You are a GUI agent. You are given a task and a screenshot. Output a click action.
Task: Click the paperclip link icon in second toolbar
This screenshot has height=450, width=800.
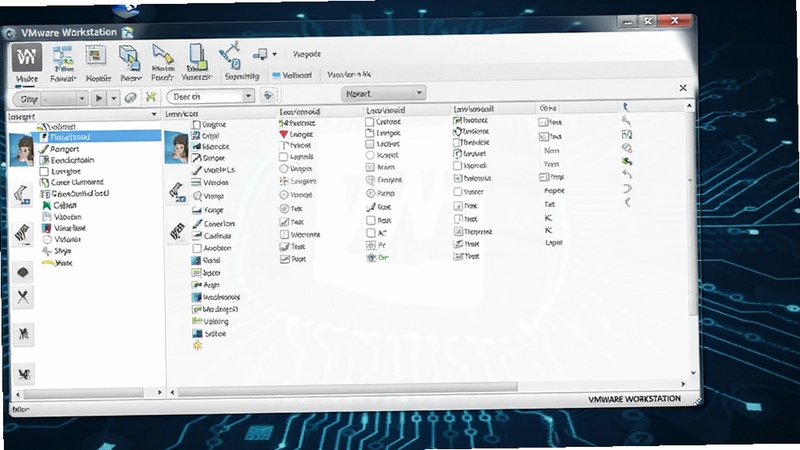click(131, 98)
